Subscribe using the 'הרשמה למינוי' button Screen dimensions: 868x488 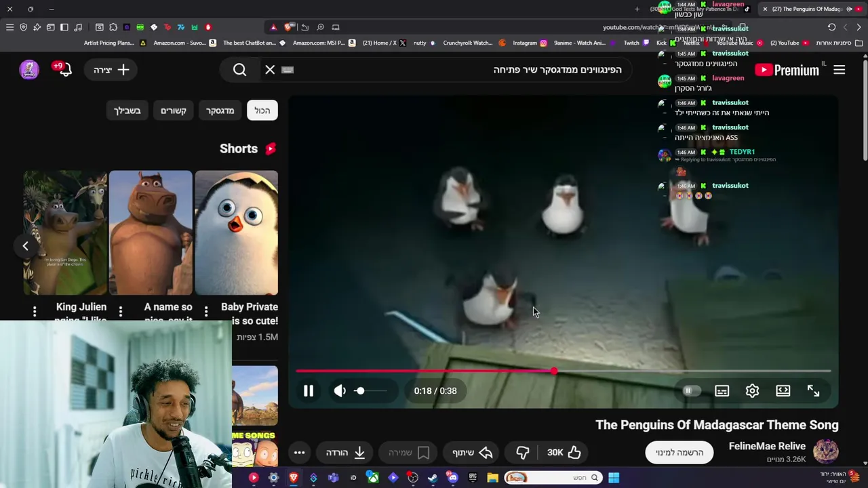point(679,453)
